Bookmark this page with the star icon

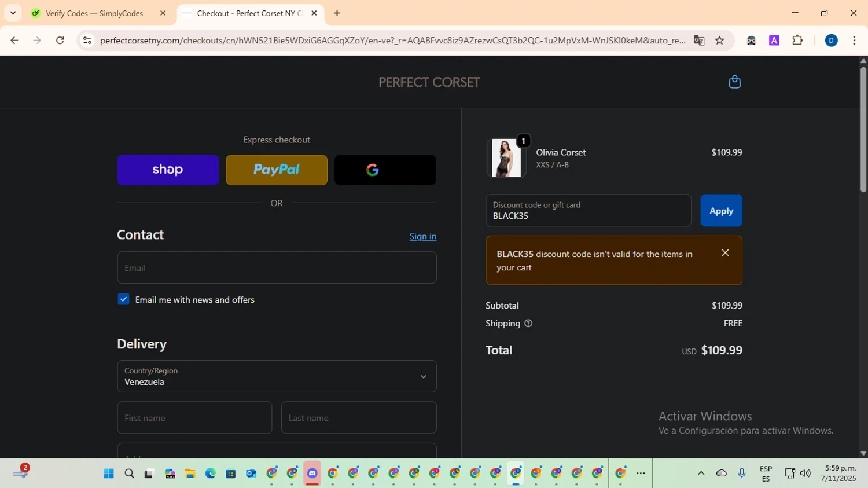pos(720,41)
